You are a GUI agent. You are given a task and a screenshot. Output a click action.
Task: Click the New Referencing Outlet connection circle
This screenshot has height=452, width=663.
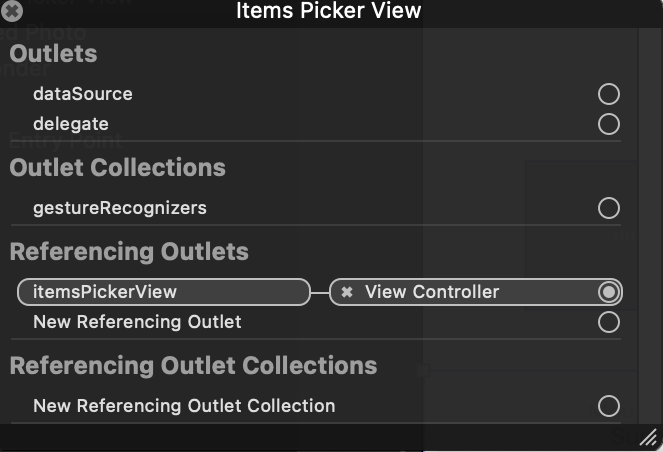[x=609, y=322]
